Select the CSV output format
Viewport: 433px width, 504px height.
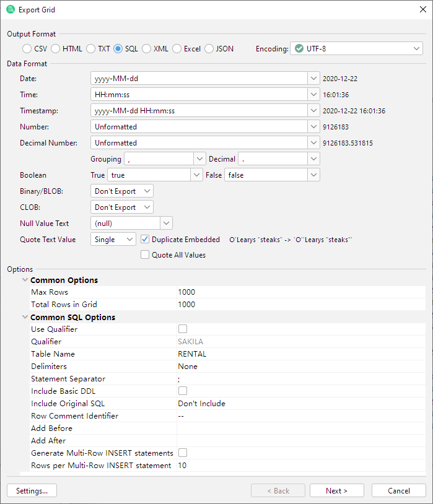coord(27,48)
